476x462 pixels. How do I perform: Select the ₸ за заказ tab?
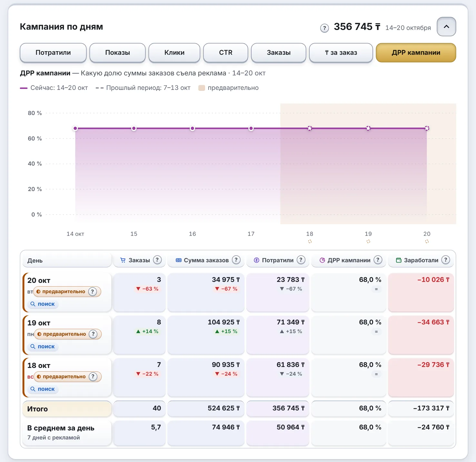pos(341,53)
